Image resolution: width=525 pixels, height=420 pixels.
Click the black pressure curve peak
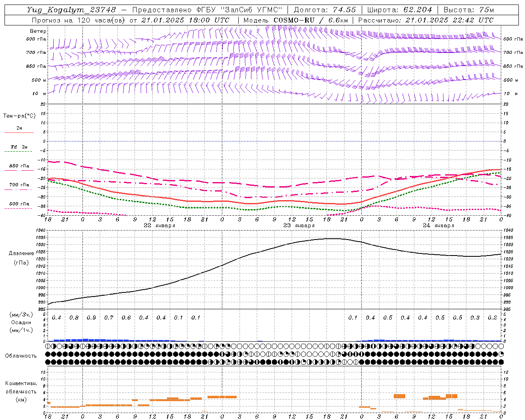pyautogui.click(x=333, y=238)
